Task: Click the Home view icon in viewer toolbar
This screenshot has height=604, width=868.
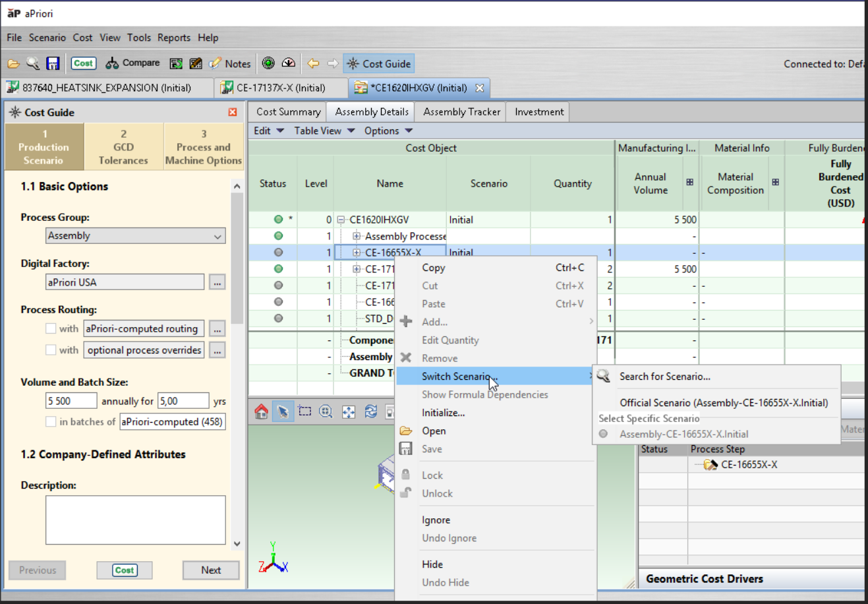Action: point(262,412)
